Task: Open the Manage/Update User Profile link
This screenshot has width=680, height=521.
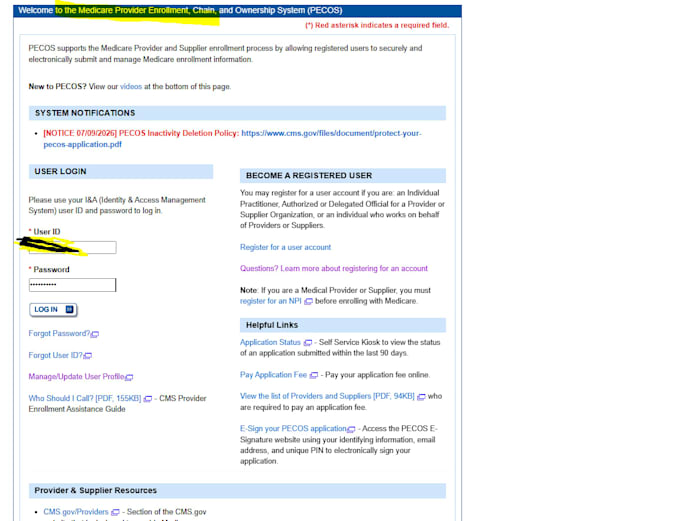Action: 76,377
